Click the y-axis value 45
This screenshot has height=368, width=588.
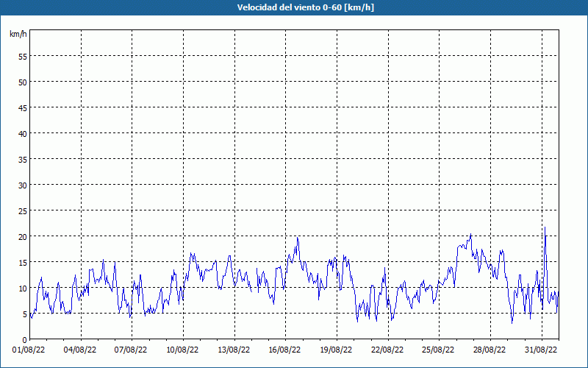[23, 107]
